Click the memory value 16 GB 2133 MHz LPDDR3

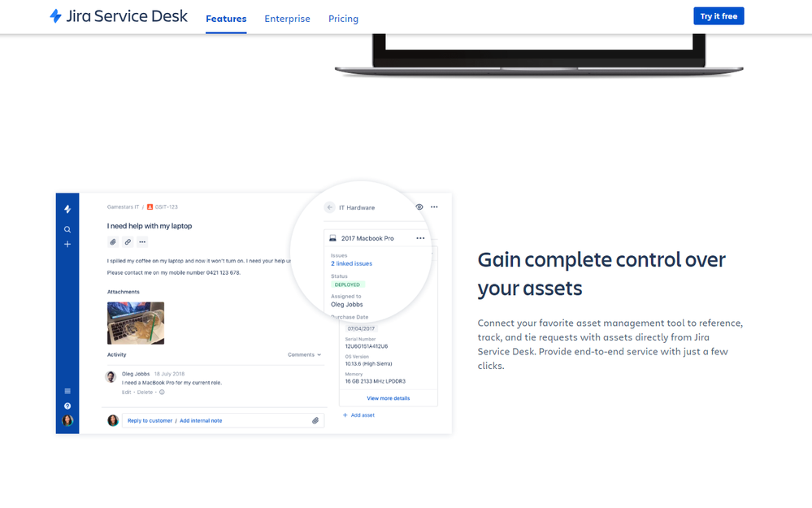point(376,381)
